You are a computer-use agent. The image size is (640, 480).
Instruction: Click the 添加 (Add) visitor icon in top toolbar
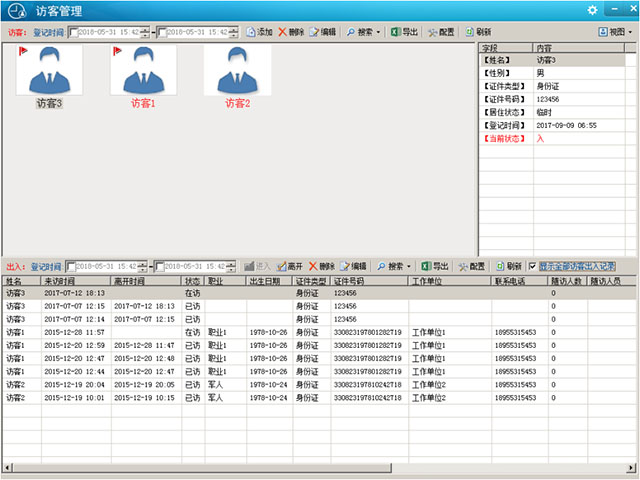click(x=258, y=32)
